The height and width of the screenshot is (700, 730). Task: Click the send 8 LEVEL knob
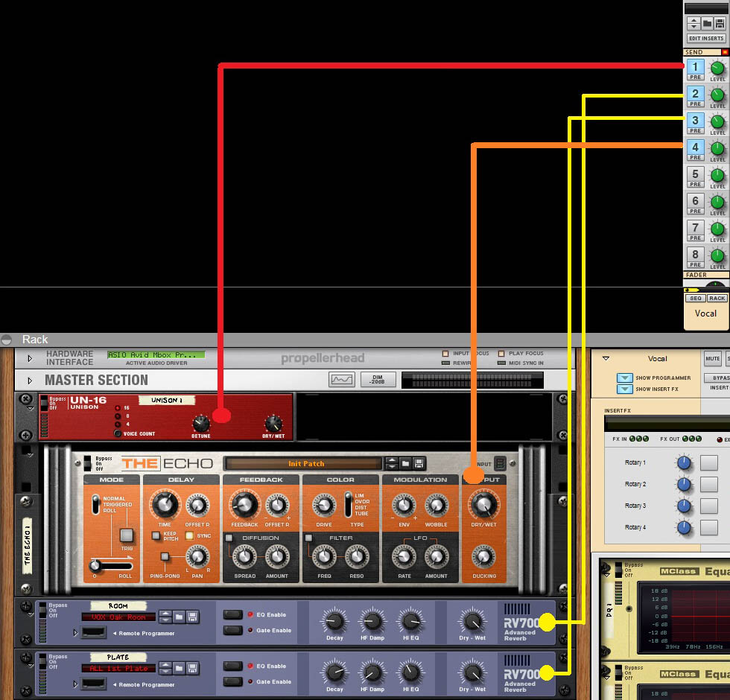(717, 255)
